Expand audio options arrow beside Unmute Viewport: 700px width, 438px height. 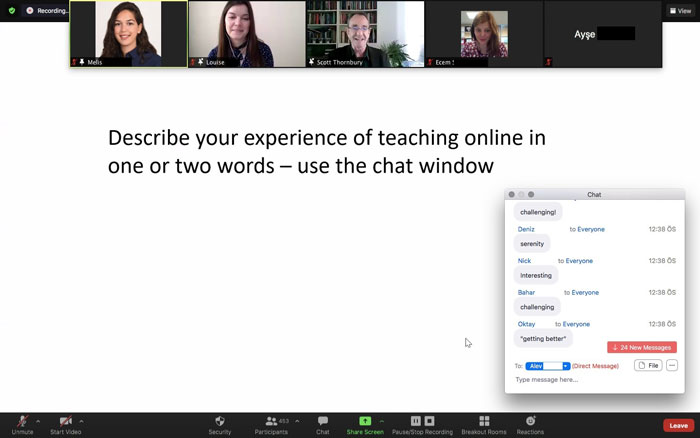click(39, 421)
